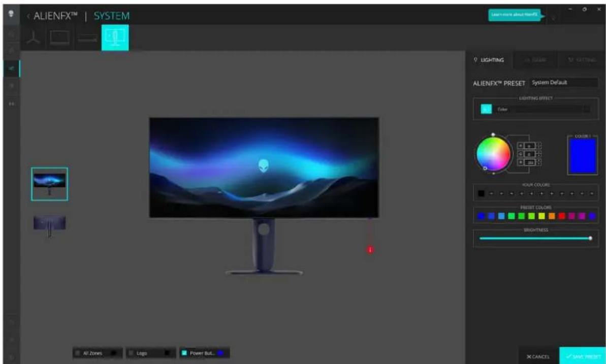
Task: Click the alien logo zone on monitor
Action: (264, 166)
